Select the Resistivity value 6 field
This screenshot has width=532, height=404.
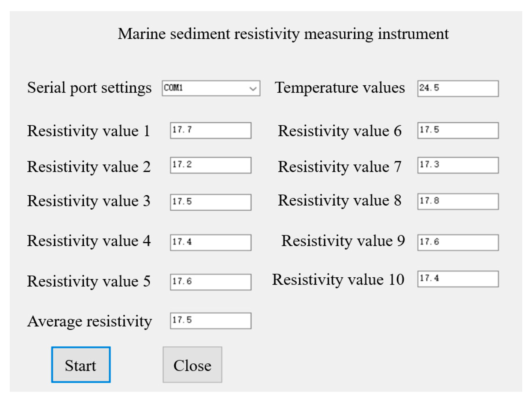(458, 131)
